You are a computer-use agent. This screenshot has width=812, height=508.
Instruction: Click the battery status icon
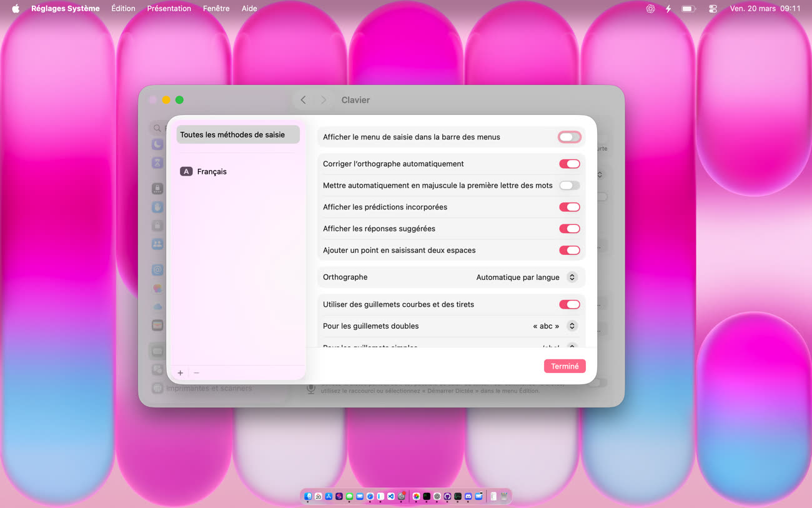(688, 9)
